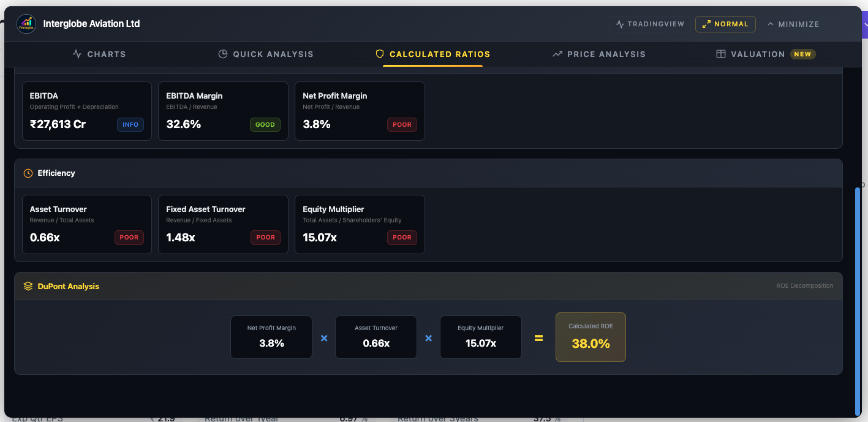The height and width of the screenshot is (422, 868).
Task: Click the INFO badge on the EBITDA card
Action: click(x=130, y=124)
